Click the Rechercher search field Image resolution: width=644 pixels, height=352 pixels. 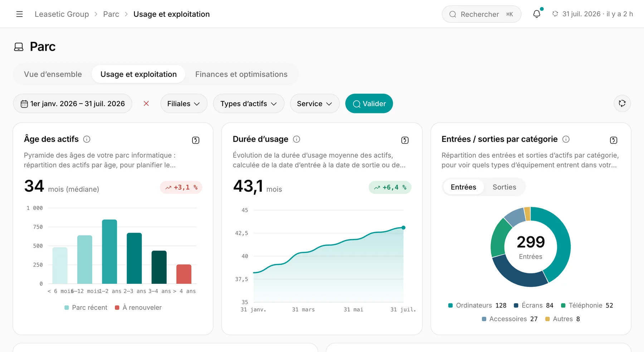[482, 14]
